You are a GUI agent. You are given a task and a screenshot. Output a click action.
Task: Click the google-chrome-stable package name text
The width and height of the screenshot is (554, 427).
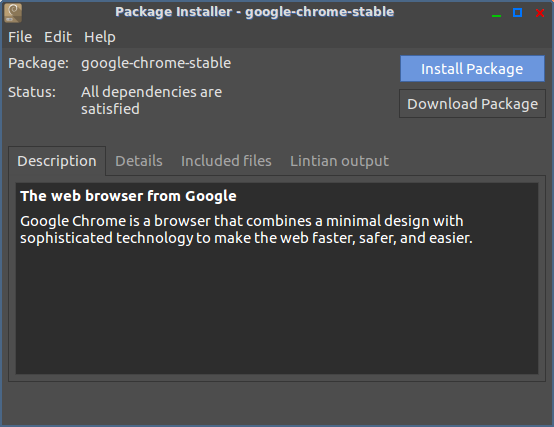coord(156,63)
